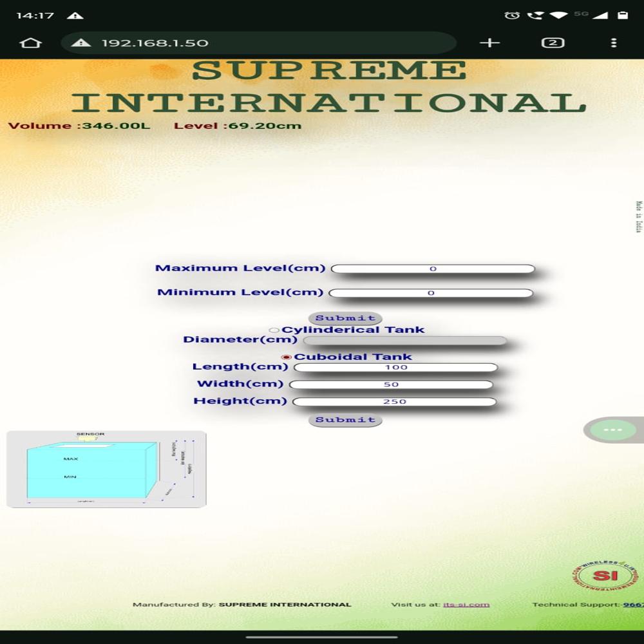Open the its-si.com website link
The image size is (644, 644).
coord(466,605)
